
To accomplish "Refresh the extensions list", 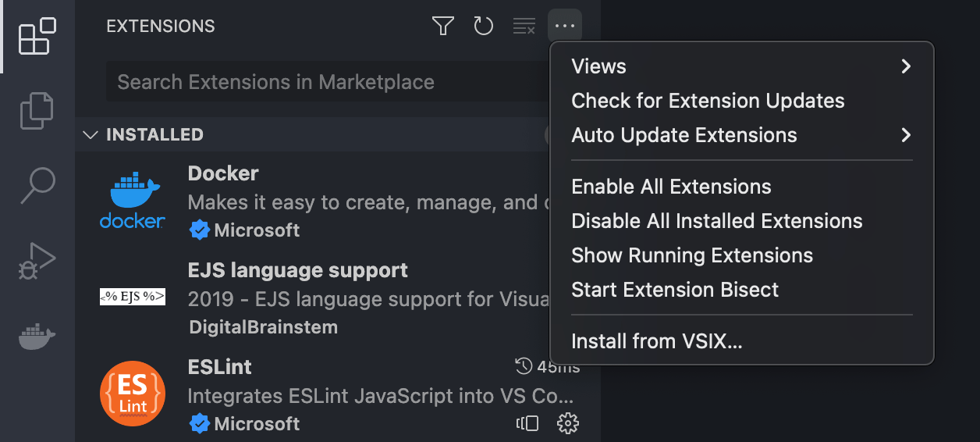I will tap(484, 27).
